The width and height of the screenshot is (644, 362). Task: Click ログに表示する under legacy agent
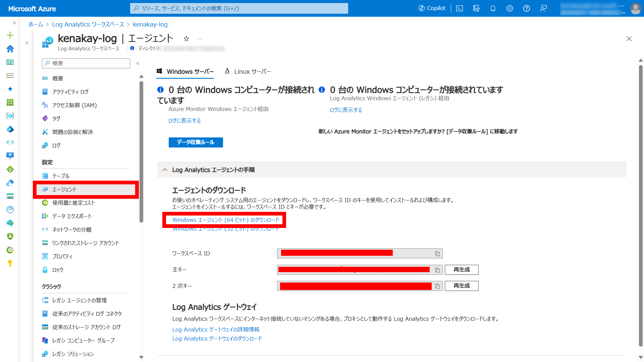tap(346, 110)
